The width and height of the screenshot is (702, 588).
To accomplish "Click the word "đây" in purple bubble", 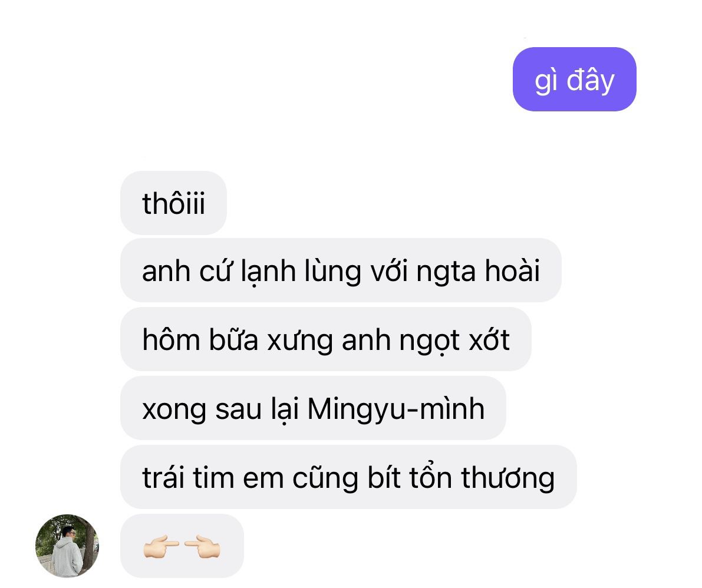I will (591, 81).
